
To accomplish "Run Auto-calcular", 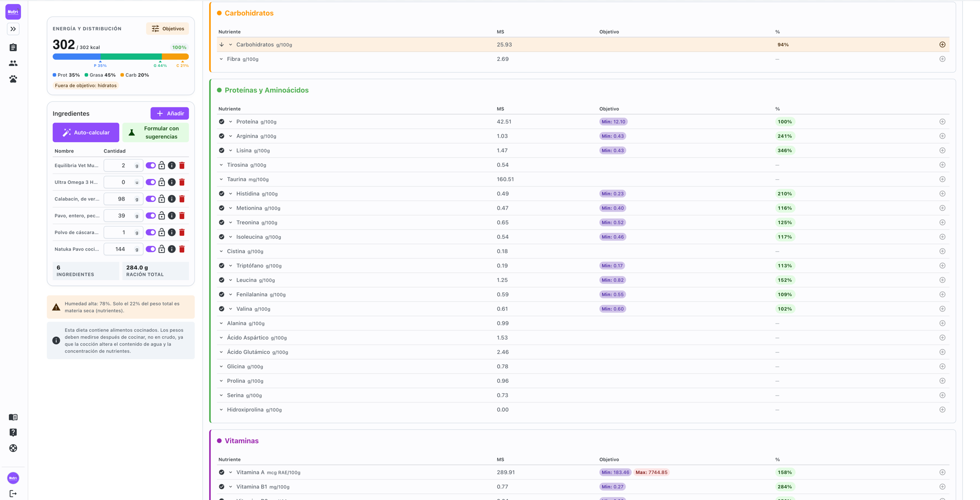I will pyautogui.click(x=86, y=132).
